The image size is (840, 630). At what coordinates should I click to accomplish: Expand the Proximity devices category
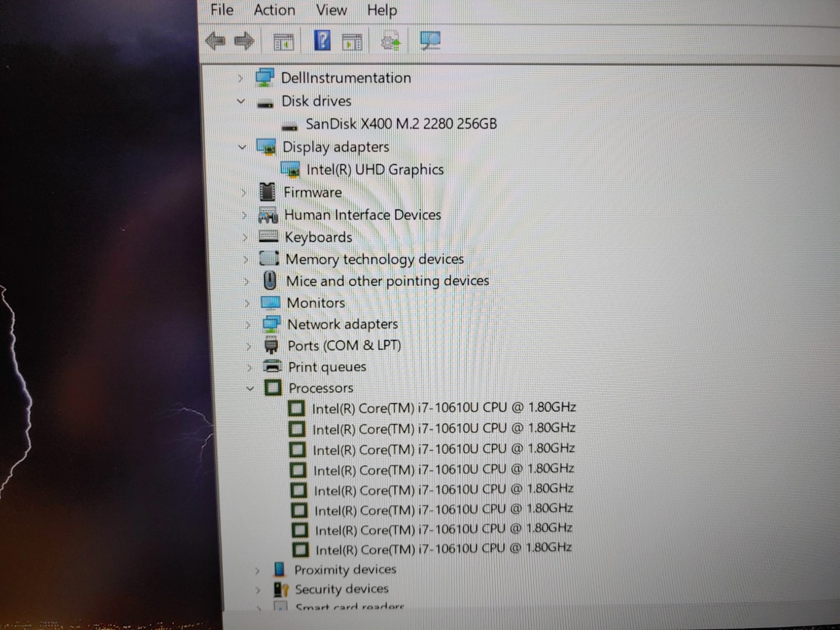257,570
